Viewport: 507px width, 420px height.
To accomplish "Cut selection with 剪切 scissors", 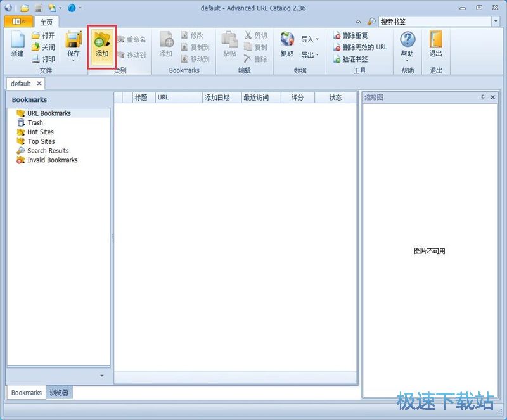I will point(256,35).
